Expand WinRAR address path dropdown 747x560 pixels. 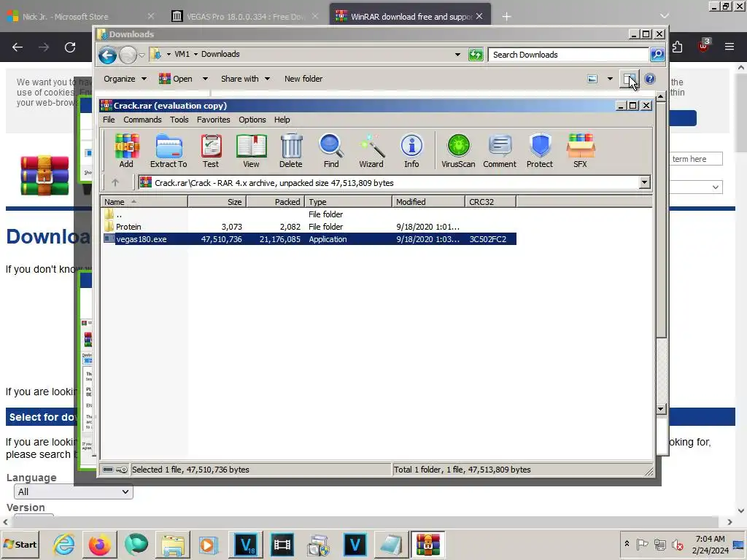[x=644, y=182]
